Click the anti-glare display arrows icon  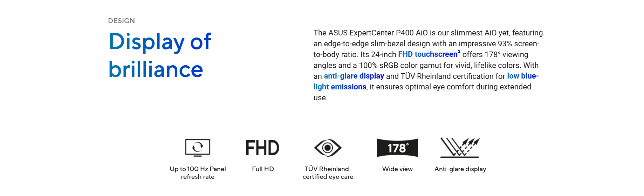(x=460, y=148)
